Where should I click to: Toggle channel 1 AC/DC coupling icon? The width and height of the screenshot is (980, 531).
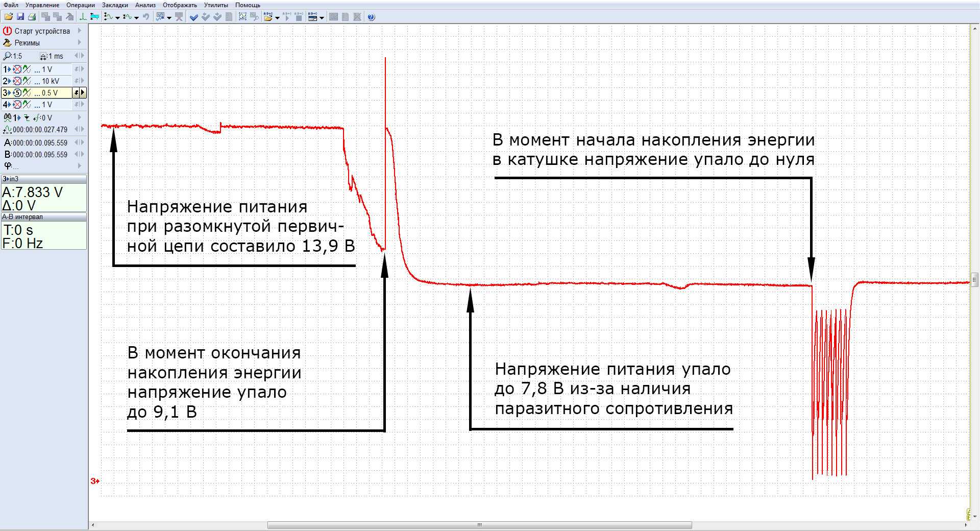coord(27,69)
